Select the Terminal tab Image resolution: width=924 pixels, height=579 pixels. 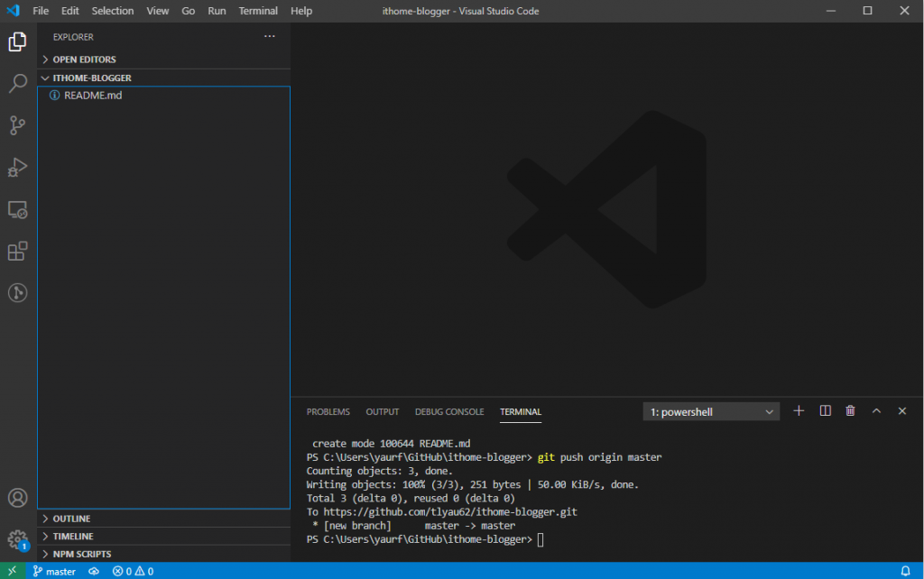(521, 412)
